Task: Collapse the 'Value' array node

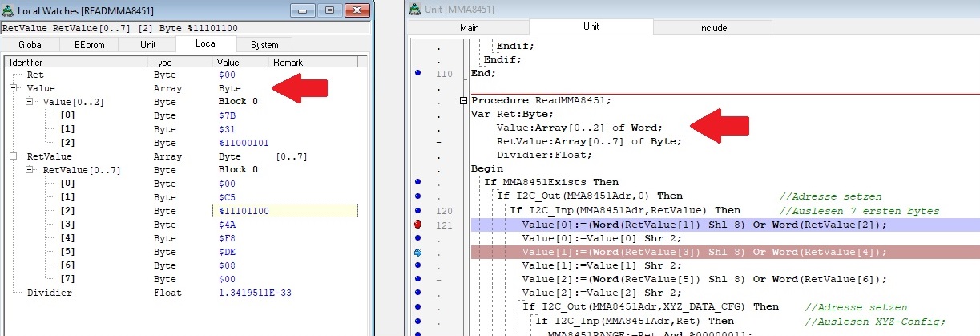Action: coord(14,88)
